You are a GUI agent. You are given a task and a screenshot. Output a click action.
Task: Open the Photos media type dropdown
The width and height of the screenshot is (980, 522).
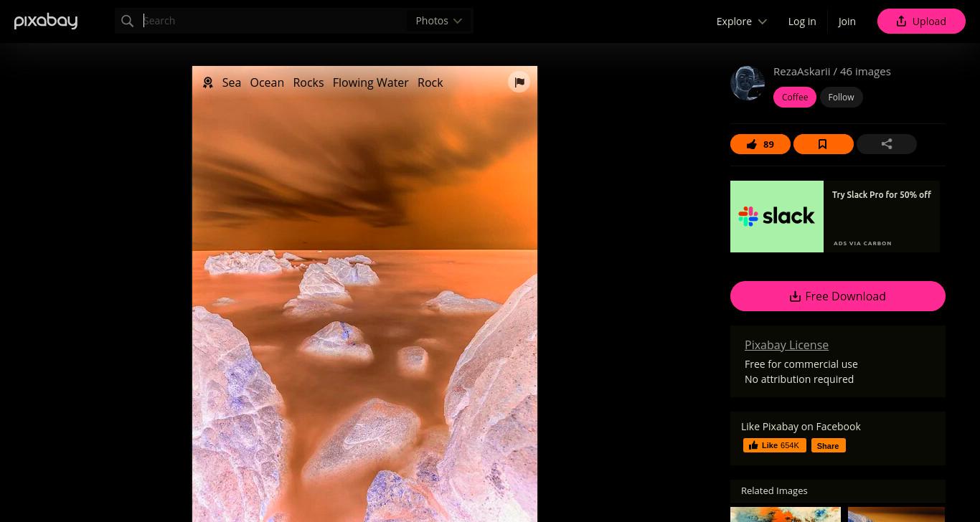click(439, 21)
